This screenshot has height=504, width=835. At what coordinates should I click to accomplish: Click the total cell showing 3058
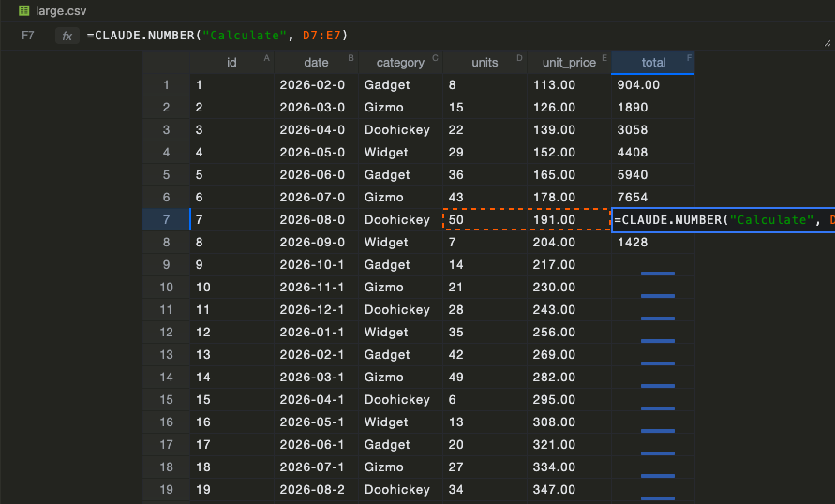click(653, 130)
